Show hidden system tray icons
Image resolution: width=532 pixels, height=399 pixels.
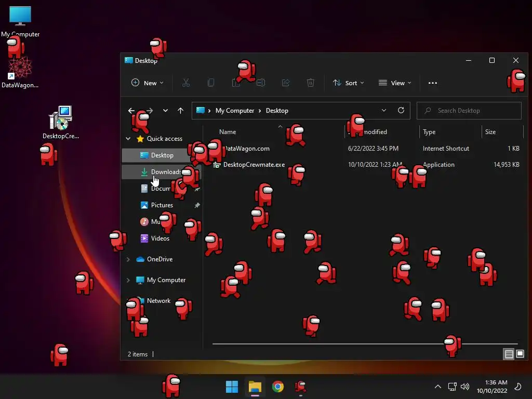coord(438,387)
